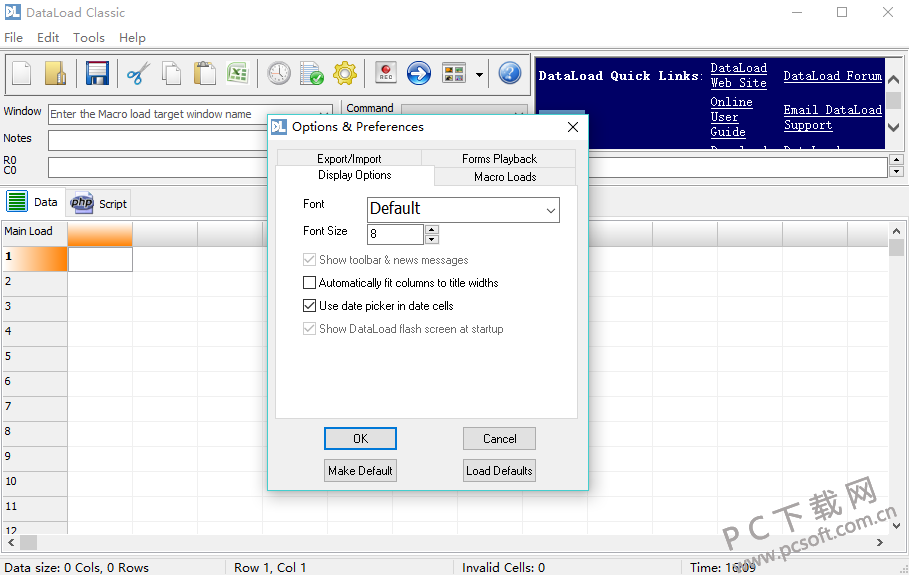Screen dimensions: 909x575
Task: Click the Save floppy disk icon
Action: point(97,73)
